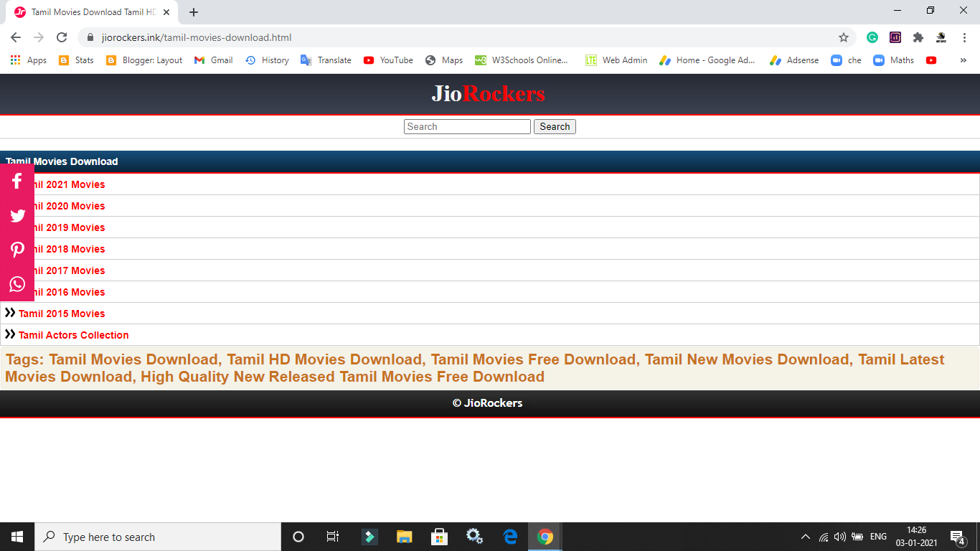Click the © JioRockers footer text

coord(488,403)
